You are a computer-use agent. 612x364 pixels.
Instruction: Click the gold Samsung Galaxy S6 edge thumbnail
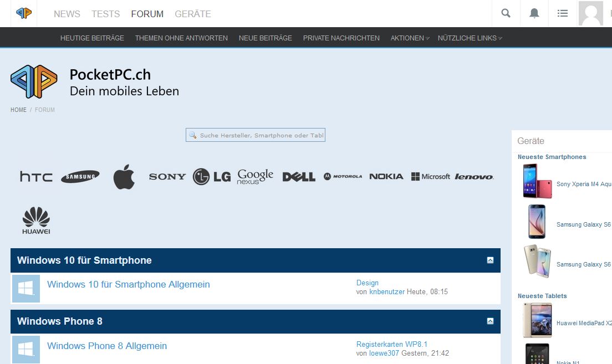538,261
